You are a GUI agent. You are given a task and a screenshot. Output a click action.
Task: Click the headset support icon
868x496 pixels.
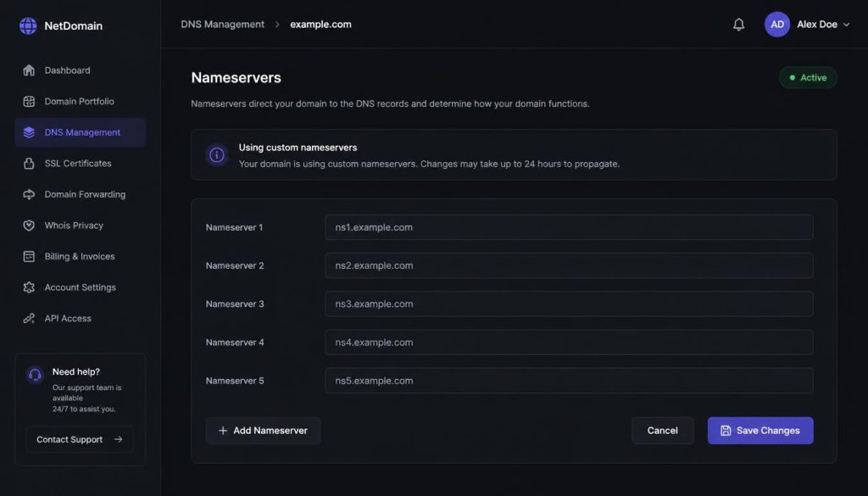pyautogui.click(x=35, y=376)
